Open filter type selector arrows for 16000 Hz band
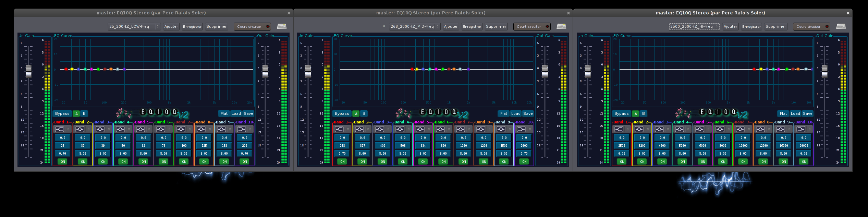The width and height of the screenshot is (868, 217). point(790,129)
